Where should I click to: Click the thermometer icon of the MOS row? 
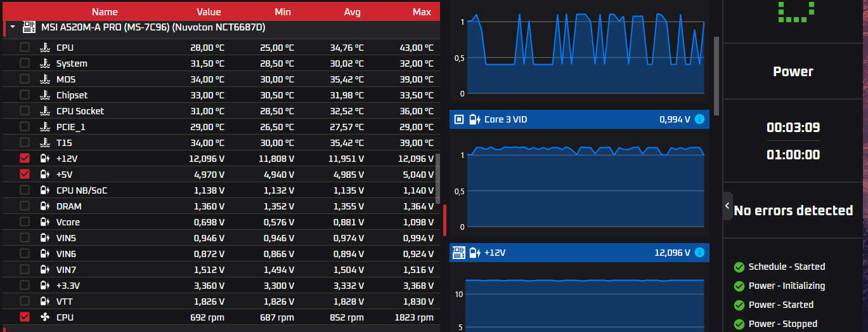(x=45, y=79)
